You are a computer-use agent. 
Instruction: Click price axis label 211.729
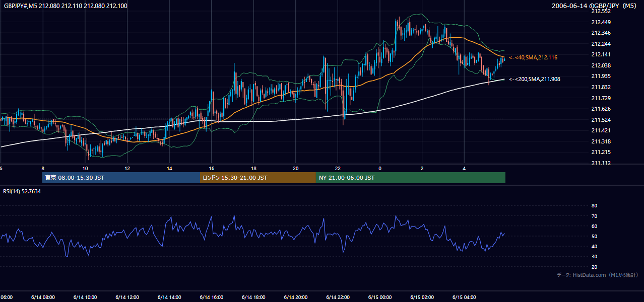tap(601, 98)
